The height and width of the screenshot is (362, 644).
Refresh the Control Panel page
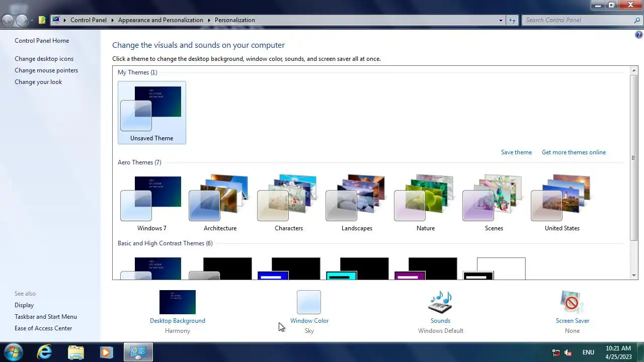click(512, 20)
